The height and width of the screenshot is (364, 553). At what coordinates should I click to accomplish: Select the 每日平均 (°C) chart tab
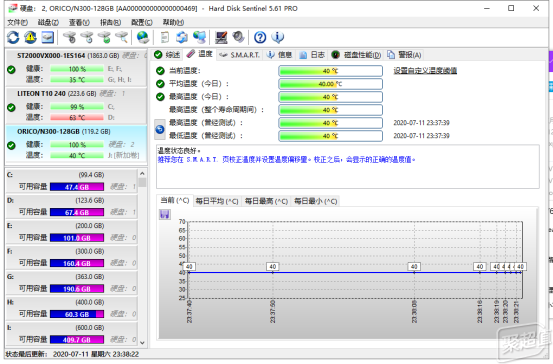217,201
